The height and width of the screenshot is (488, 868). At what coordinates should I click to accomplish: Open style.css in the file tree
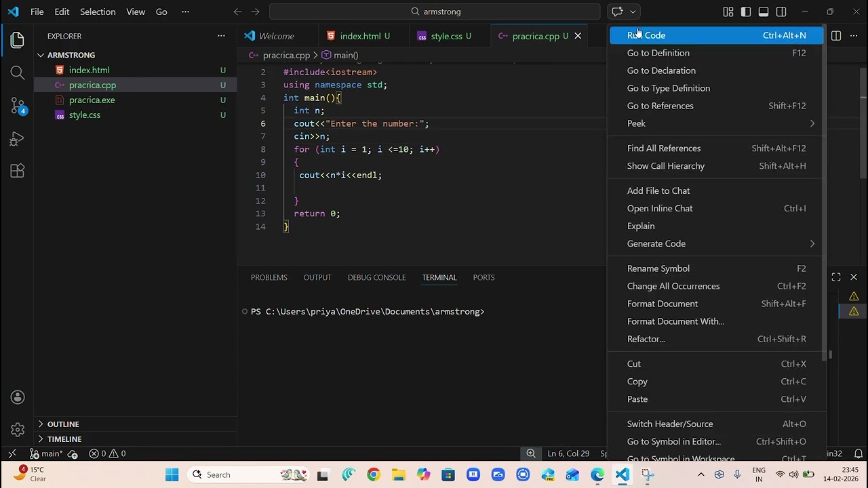[x=136, y=115]
